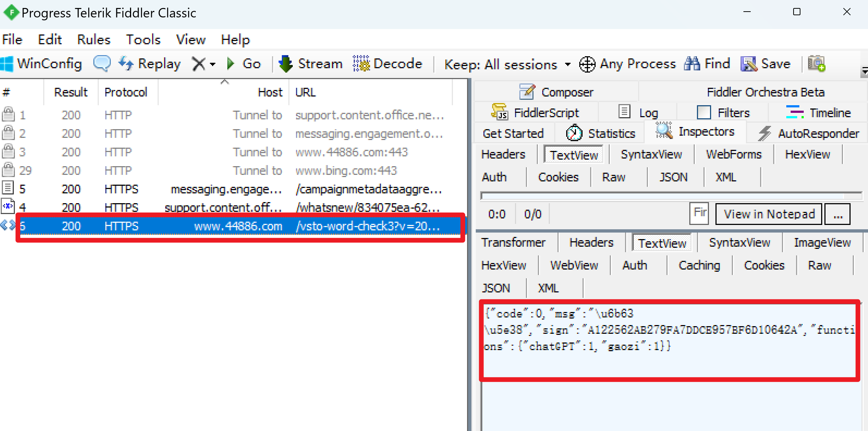This screenshot has height=431, width=868.
Task: Switch to the Get Started tab
Action: tap(513, 134)
